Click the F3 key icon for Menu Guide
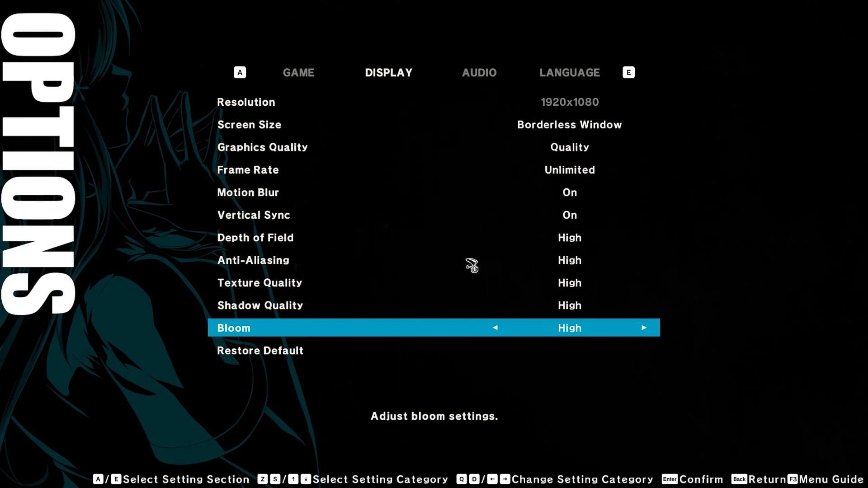Screen dimensions: 868x488 pos(793,479)
